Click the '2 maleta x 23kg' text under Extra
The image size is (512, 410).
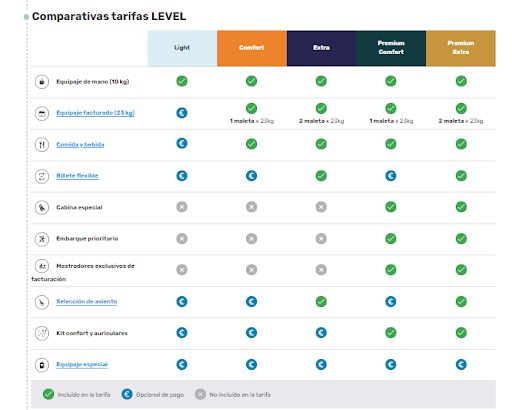(x=321, y=121)
